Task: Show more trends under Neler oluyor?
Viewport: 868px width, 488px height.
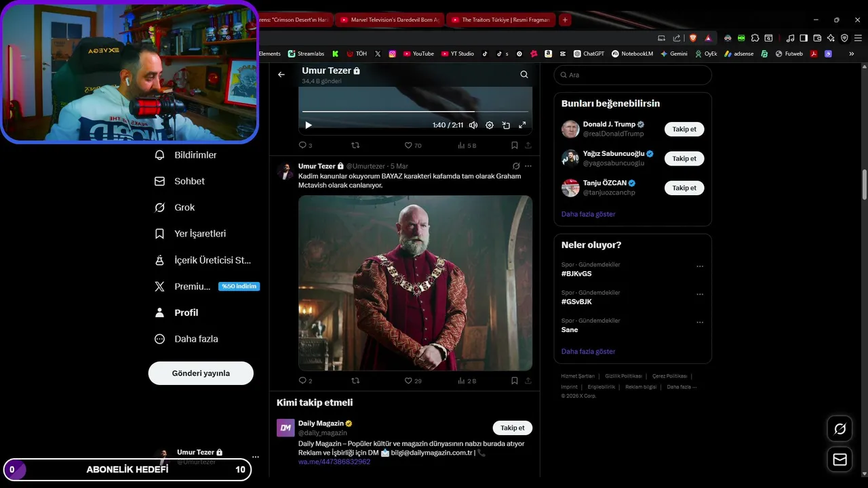Action: (588, 352)
